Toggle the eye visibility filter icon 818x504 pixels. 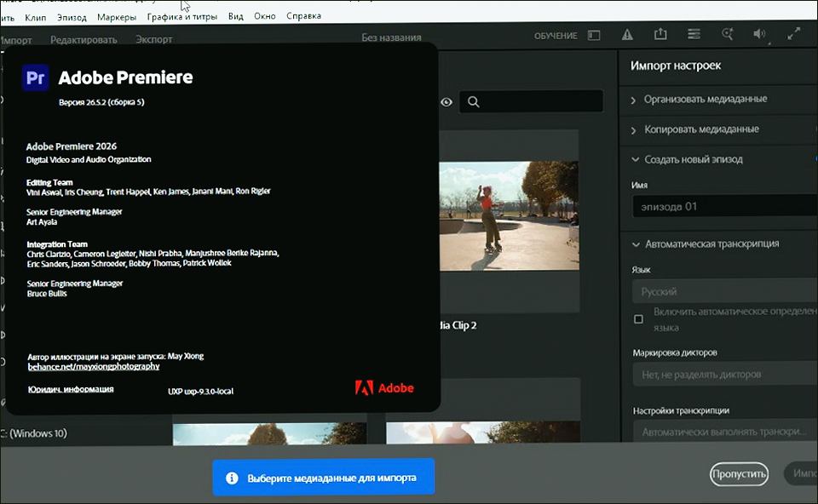(446, 101)
